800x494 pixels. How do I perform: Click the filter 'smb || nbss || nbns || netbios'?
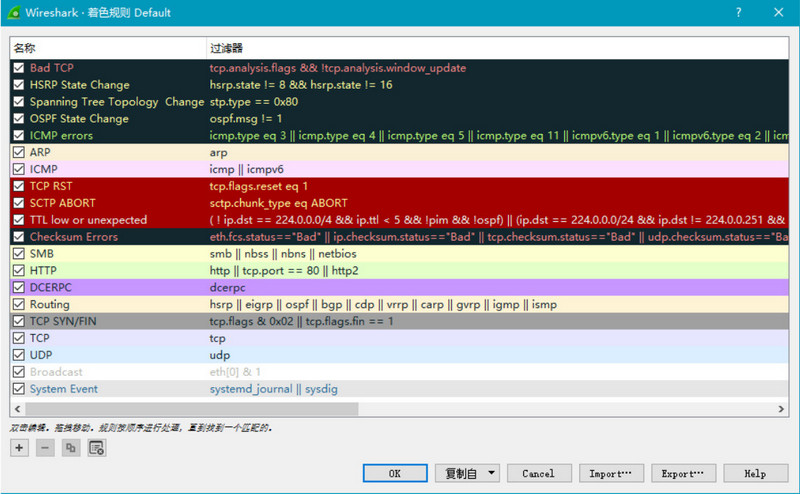tap(283, 254)
